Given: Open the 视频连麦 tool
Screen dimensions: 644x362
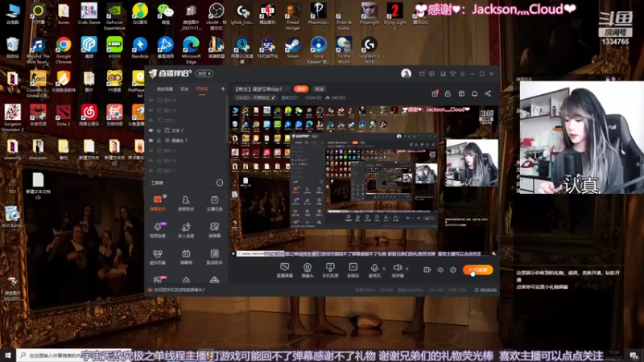Looking at the screenshot, I should 158,230.
